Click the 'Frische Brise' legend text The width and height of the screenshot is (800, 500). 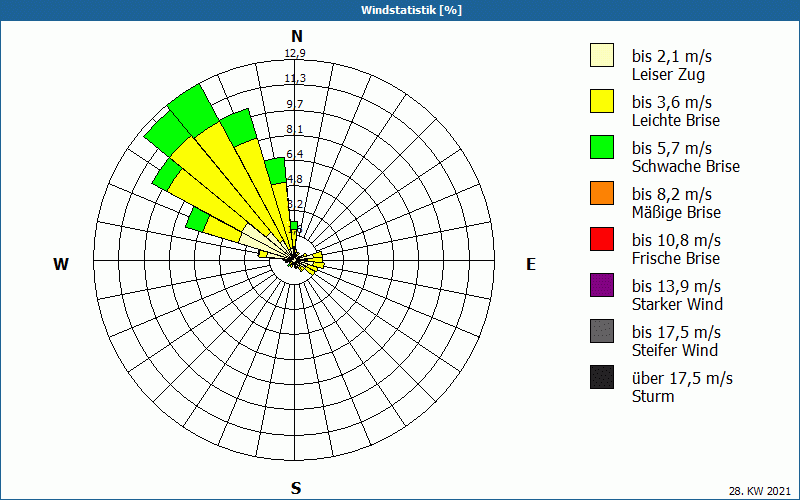676,258
